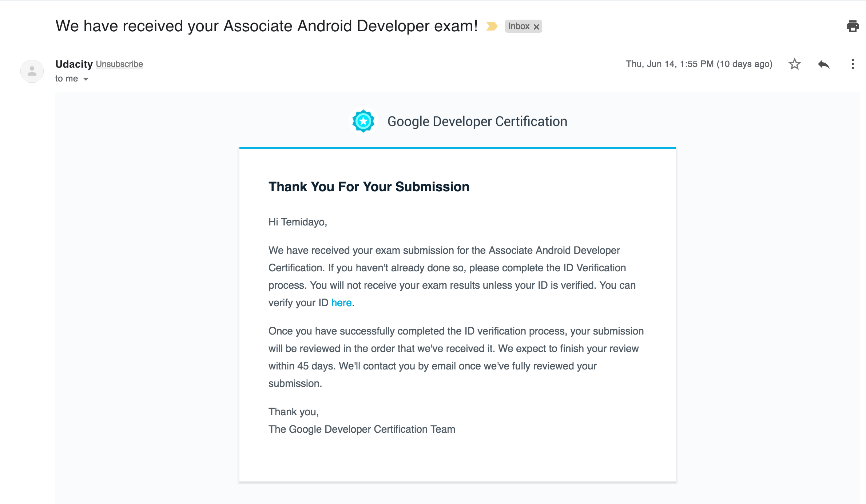This screenshot has width=866, height=504.
Task: Click the sender avatar icon
Action: [x=32, y=71]
